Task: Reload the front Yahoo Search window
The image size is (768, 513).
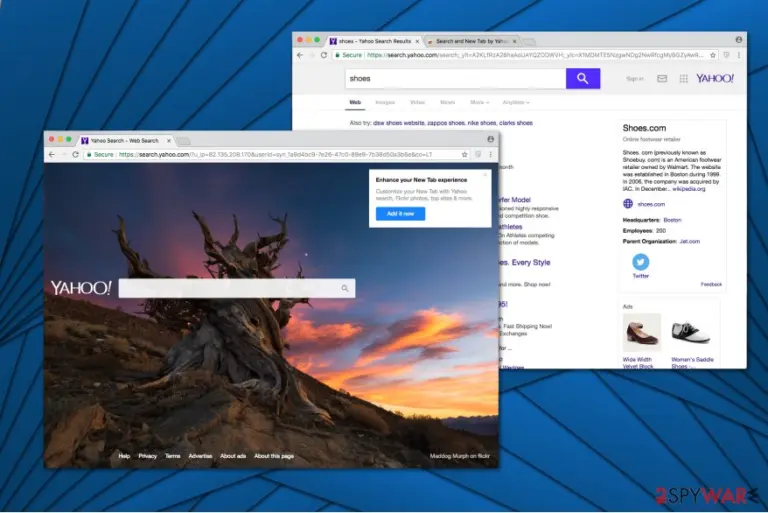Action: (75, 154)
